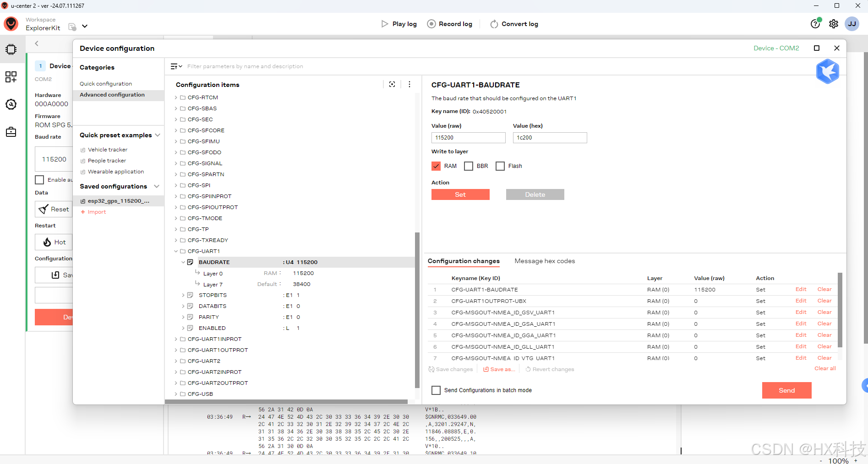868x464 pixels.
Task: Click Play log
Action: [x=399, y=24]
